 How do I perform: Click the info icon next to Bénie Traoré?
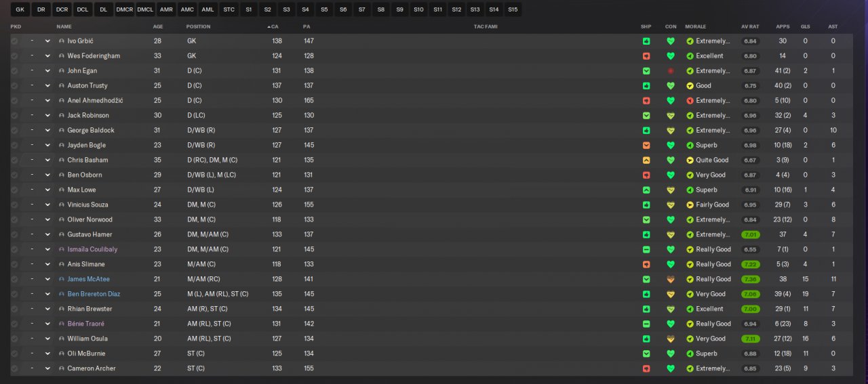pyautogui.click(x=62, y=324)
